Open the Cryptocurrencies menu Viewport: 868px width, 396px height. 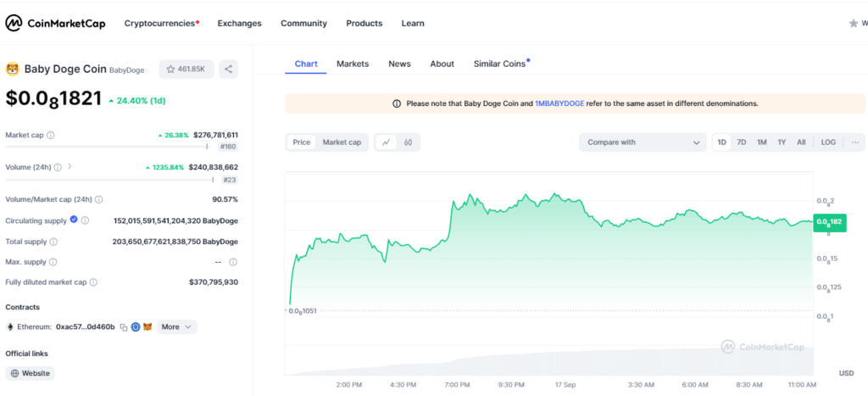161,23
